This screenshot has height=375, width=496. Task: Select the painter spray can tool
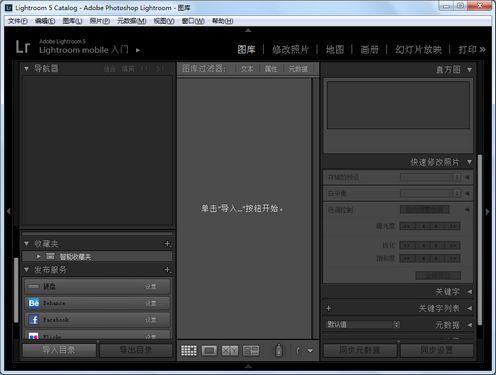tap(279, 350)
